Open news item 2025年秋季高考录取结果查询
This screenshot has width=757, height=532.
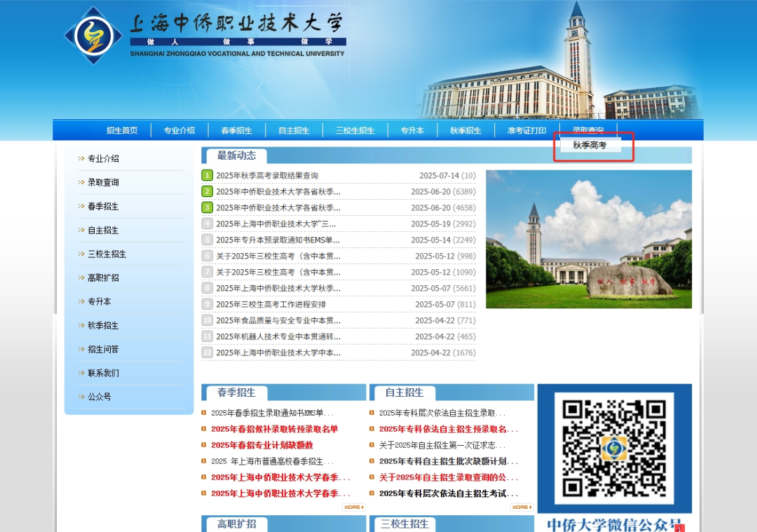coord(267,175)
